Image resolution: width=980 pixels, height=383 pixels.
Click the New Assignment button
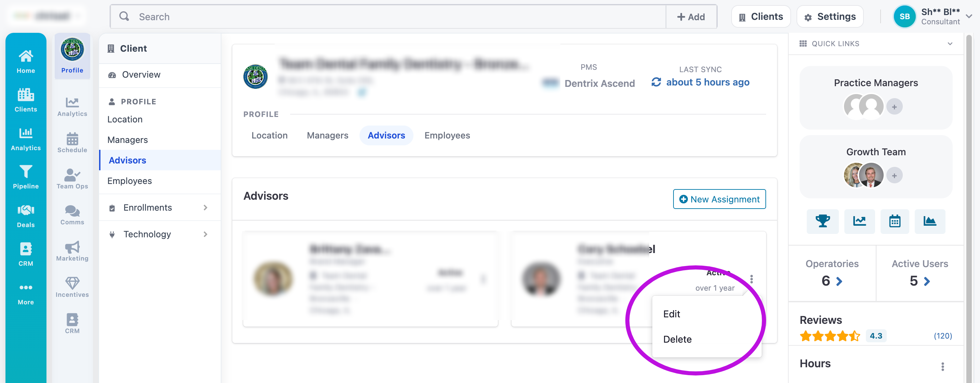(719, 199)
